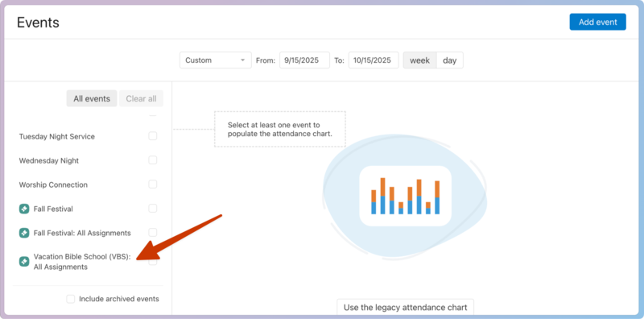Switch chart view to day
This screenshot has height=319, width=644.
[450, 60]
